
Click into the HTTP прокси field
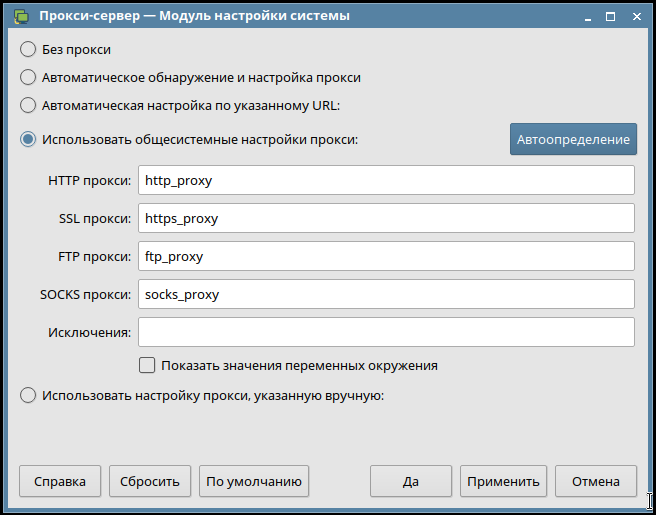(386, 181)
